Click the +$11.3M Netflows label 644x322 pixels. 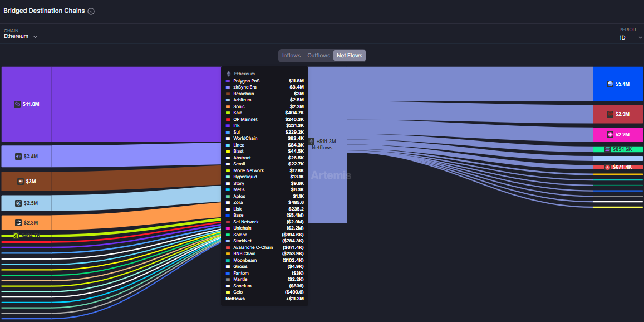point(324,144)
